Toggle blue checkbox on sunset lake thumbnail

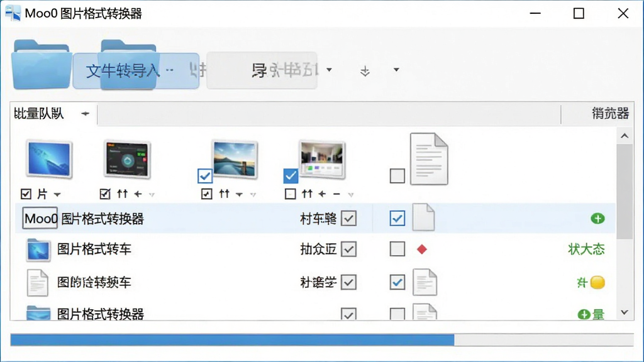(204, 176)
